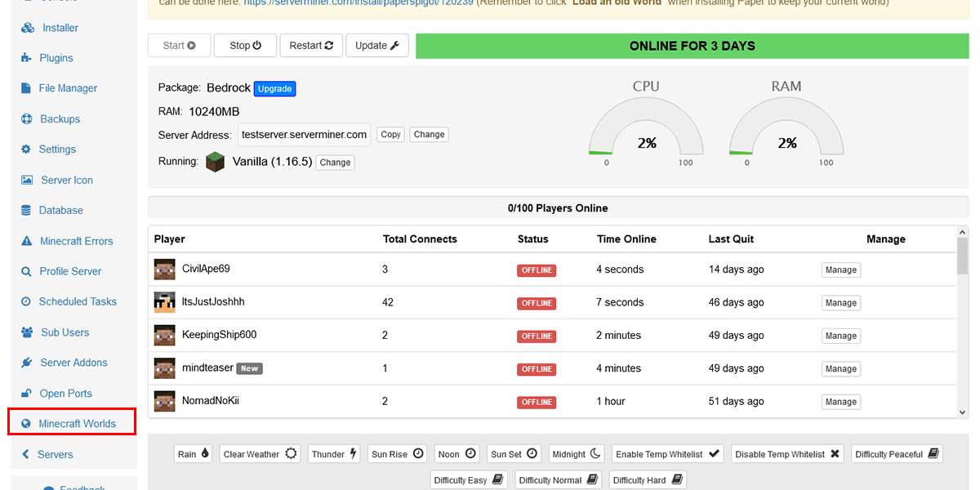This screenshot has width=980, height=490.
Task: Set Difficulty Normal
Action: (558, 480)
